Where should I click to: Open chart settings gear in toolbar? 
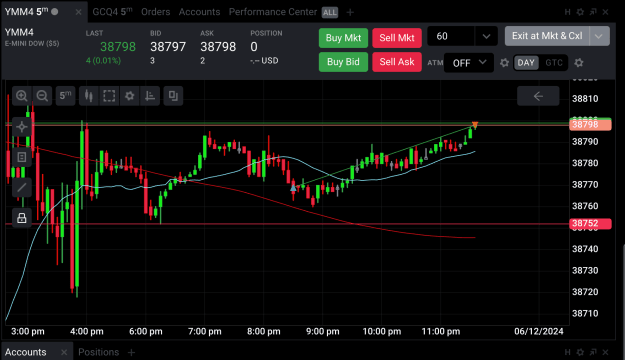pyautogui.click(x=130, y=96)
